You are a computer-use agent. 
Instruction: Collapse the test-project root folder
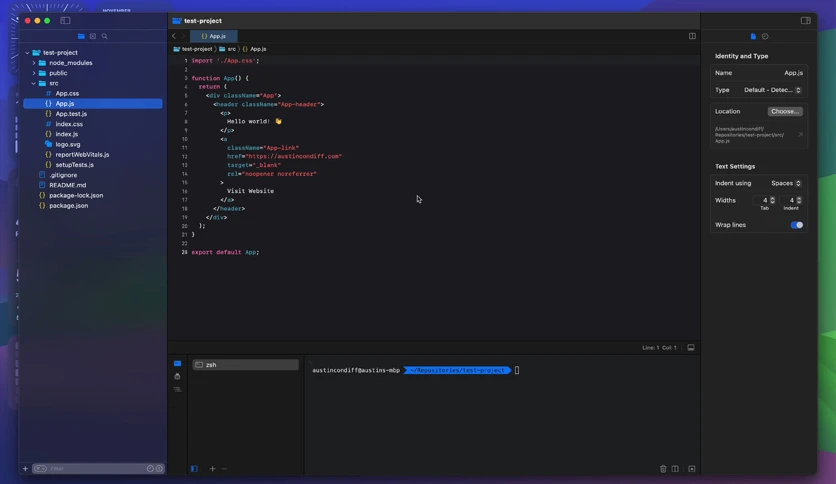click(27, 53)
